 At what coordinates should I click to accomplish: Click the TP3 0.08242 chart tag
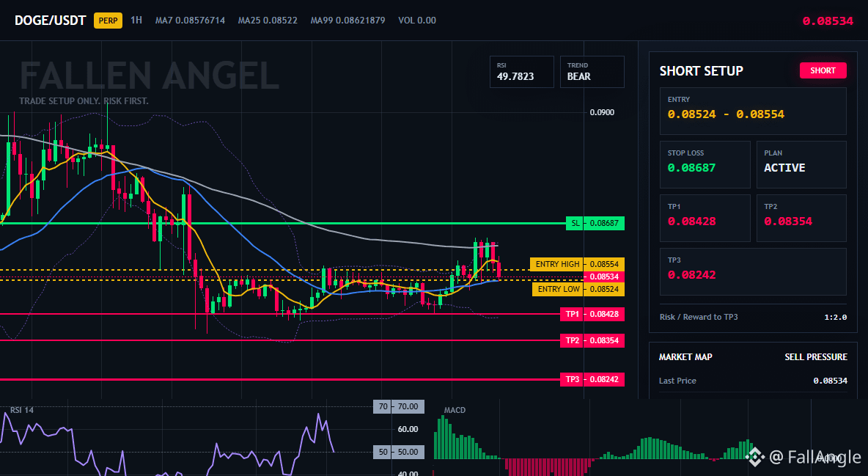(592, 380)
